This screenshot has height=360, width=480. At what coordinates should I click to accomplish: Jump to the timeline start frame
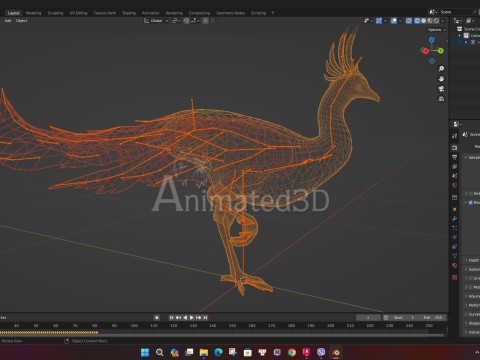[171, 318]
